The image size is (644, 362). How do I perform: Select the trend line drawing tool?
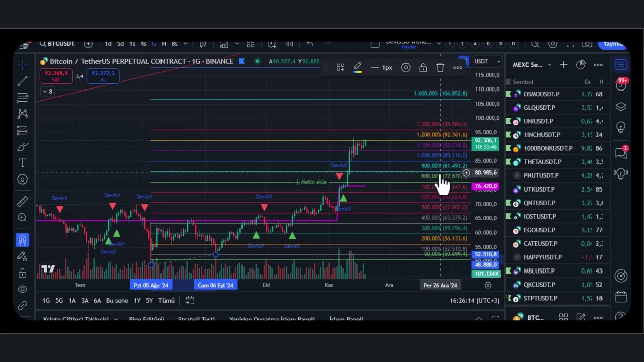(22, 81)
